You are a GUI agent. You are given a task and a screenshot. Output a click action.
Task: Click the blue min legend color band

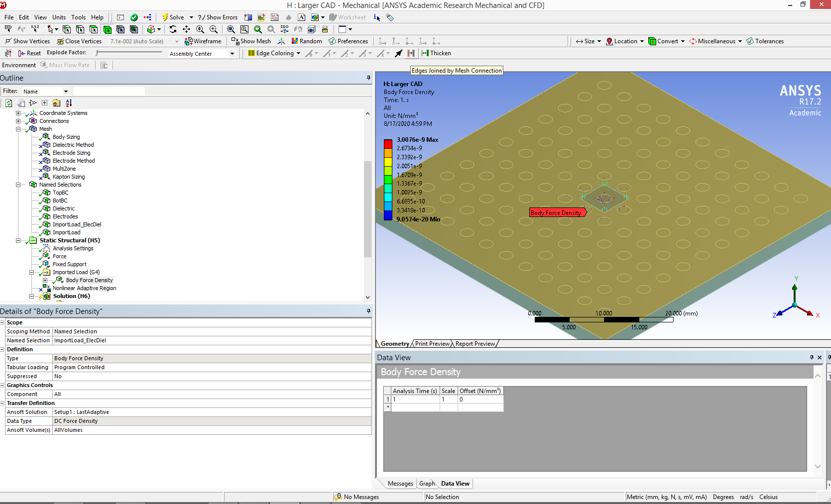388,215
